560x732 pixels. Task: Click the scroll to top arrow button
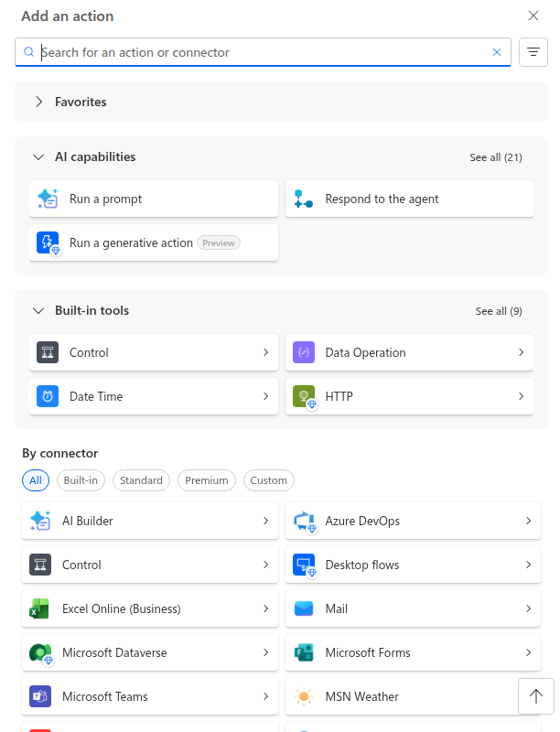[535, 696]
